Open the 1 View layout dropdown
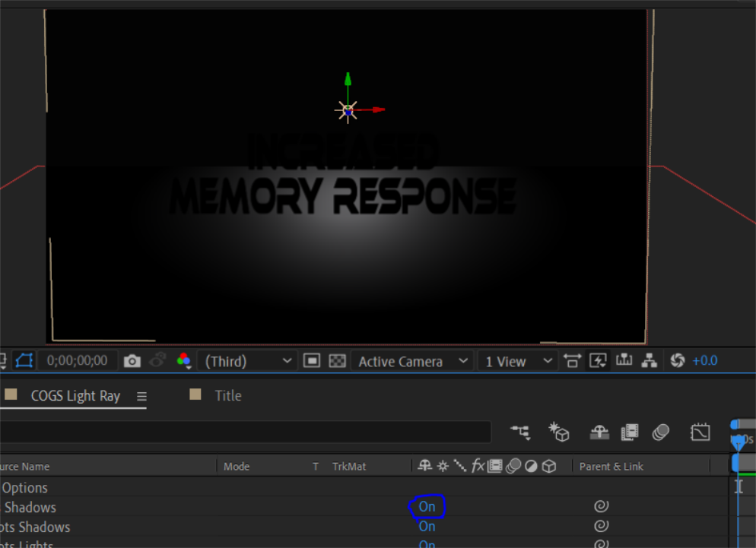 [x=508, y=360]
